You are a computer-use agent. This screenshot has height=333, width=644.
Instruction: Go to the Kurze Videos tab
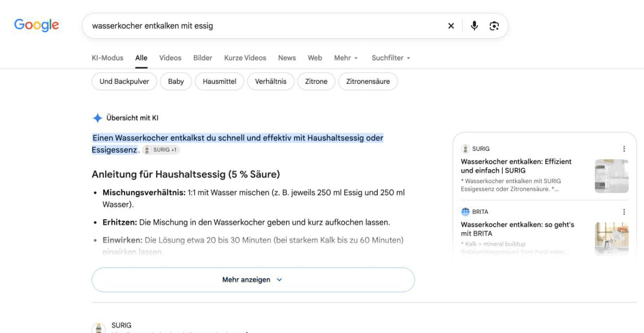click(x=245, y=58)
